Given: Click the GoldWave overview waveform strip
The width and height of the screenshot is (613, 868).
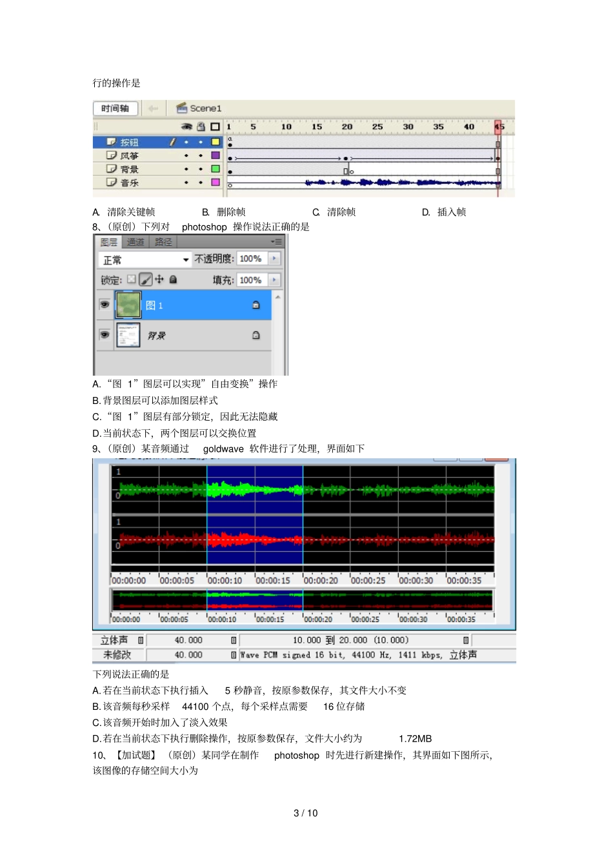Looking at the screenshot, I should pos(303,600).
